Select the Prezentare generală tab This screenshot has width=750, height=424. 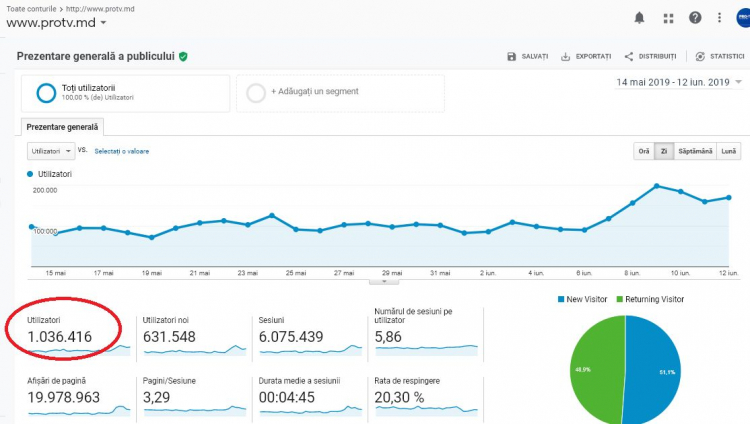click(x=62, y=127)
